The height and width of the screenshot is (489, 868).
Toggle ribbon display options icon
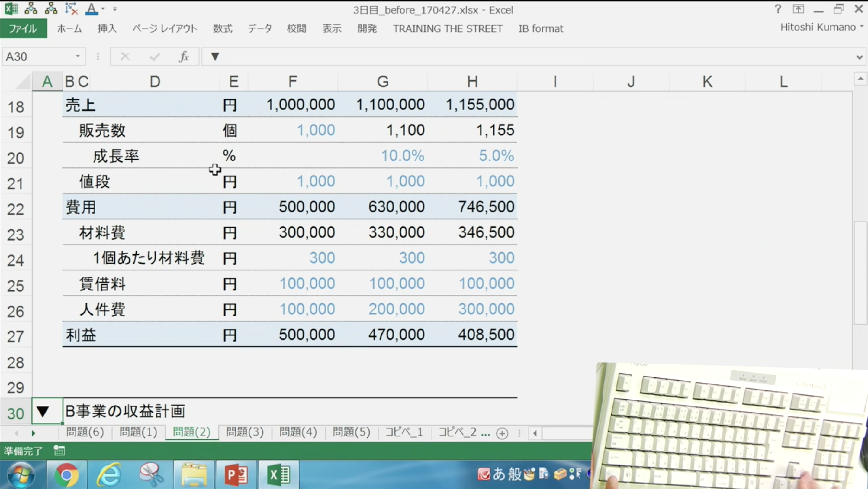(x=798, y=9)
